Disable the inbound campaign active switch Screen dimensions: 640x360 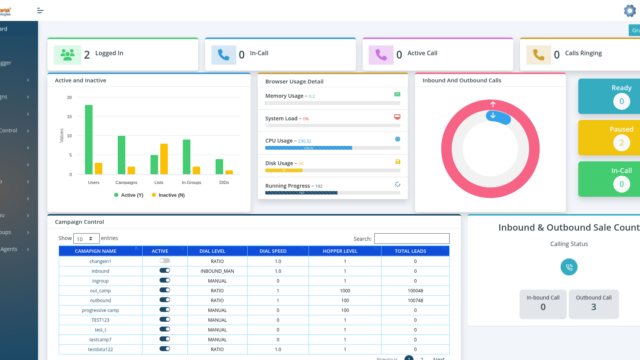coord(164,270)
